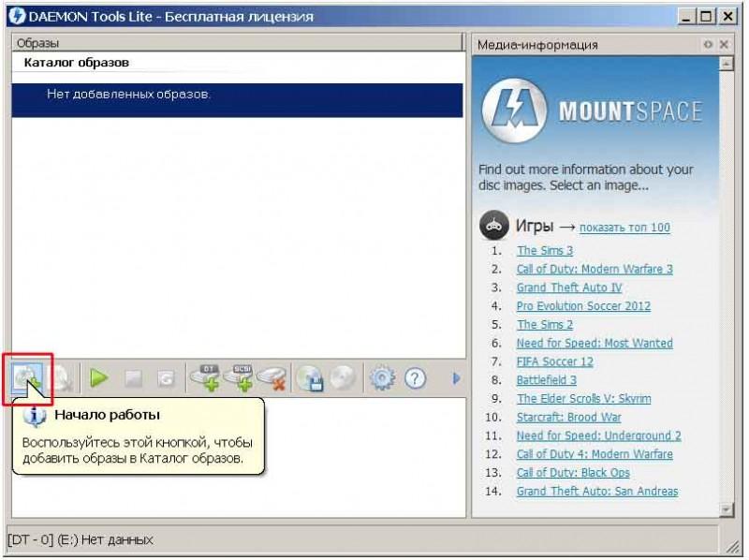The image size is (749, 560).
Task: Click the green Mount play button
Action: (x=99, y=378)
